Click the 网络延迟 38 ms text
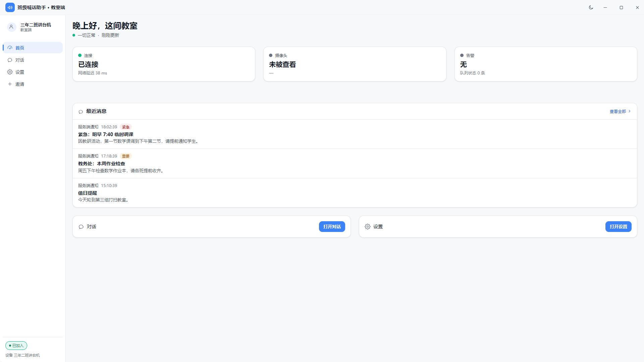 (x=93, y=73)
